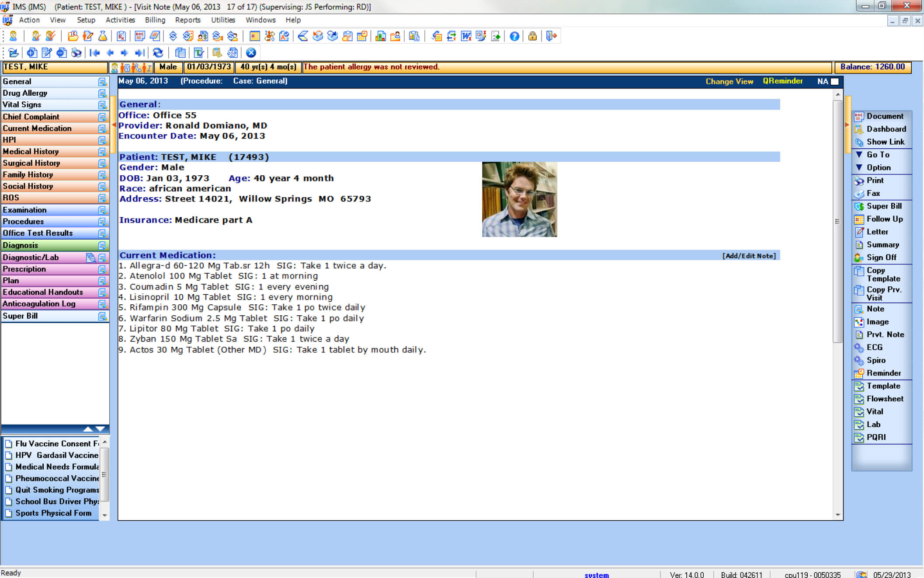Click the blue help question mark icon
Image resolution: width=924 pixels, height=578 pixels.
tap(514, 36)
